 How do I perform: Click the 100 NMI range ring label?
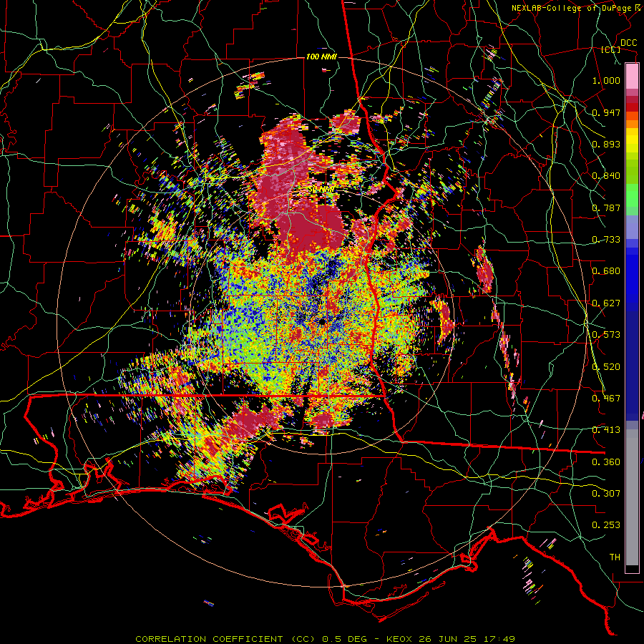point(321,57)
